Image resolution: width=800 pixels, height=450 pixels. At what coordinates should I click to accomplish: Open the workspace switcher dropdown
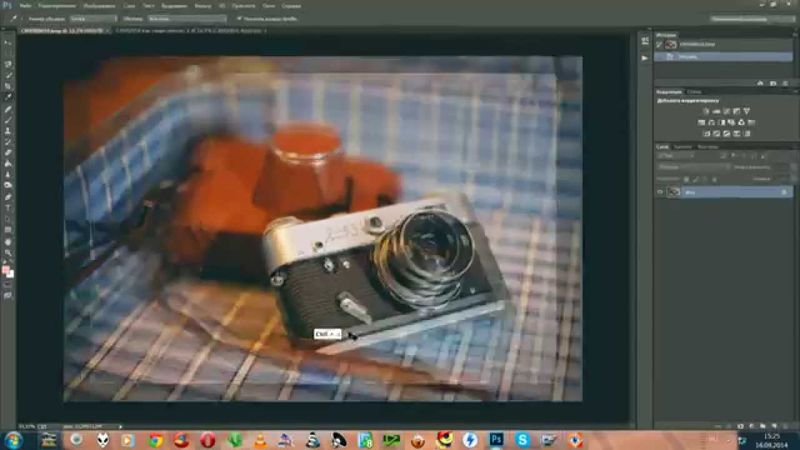(752, 19)
